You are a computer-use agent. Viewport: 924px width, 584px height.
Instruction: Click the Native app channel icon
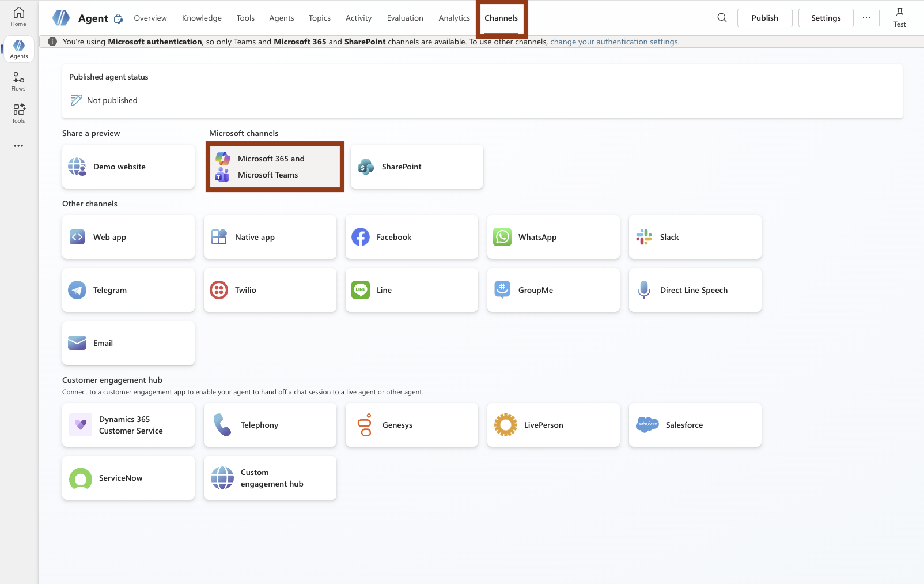click(x=219, y=237)
